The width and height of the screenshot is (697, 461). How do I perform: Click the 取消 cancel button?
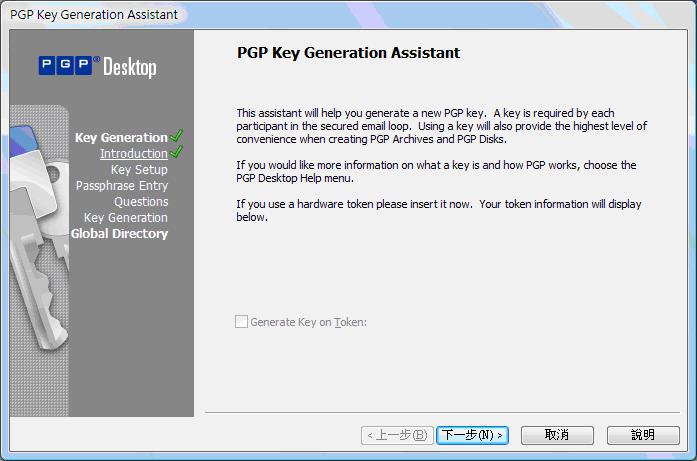(557, 435)
